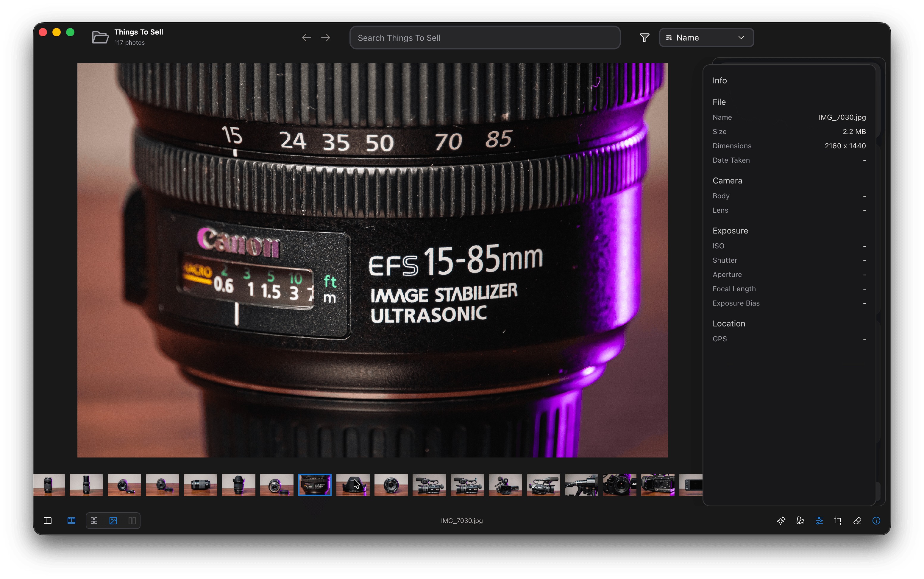This screenshot has width=924, height=579.
Task: Select the lens hood thumbnail
Action: pyautogui.click(x=353, y=485)
